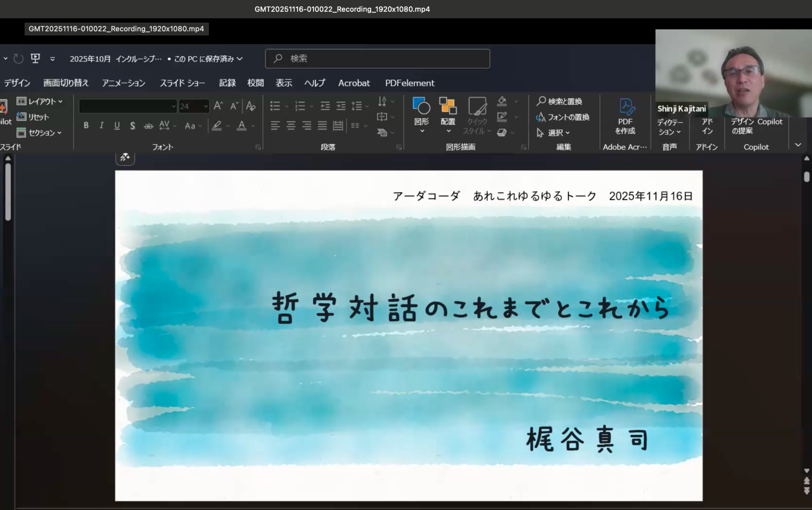Open the スライド ショー ribbon tab

pos(182,83)
